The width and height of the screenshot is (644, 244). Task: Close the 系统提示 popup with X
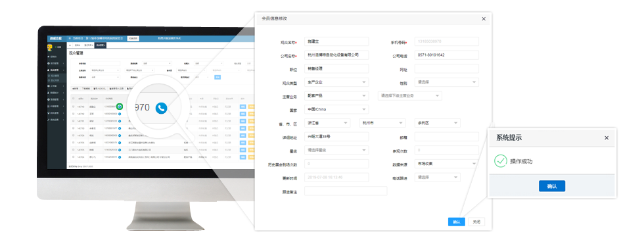(x=606, y=138)
